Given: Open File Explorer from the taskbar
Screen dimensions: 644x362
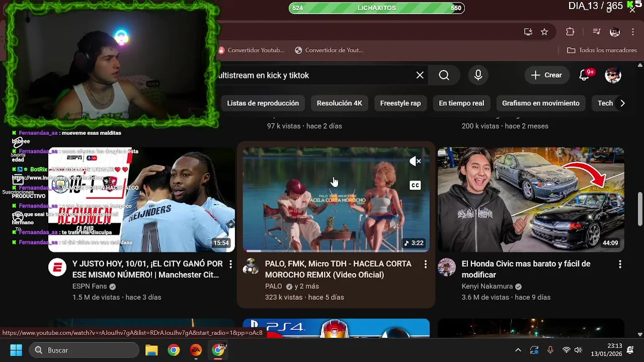Looking at the screenshot, I should click(151, 350).
